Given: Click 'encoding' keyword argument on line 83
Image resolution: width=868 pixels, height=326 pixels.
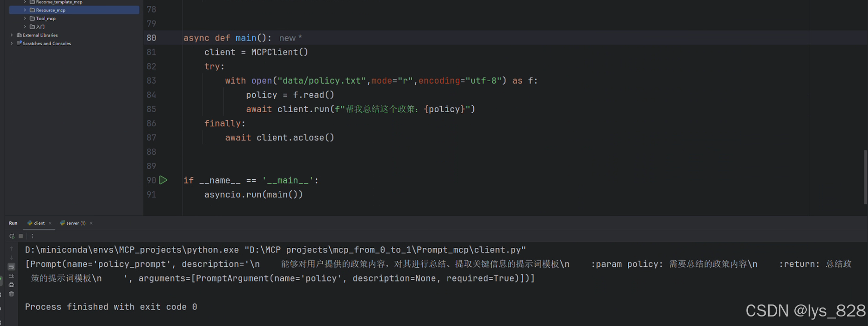Looking at the screenshot, I should 439,81.
